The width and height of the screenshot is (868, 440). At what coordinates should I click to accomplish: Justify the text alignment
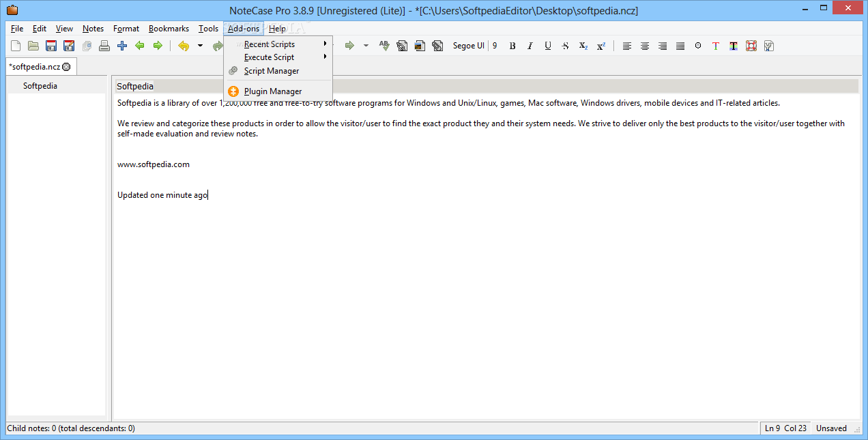coord(680,46)
